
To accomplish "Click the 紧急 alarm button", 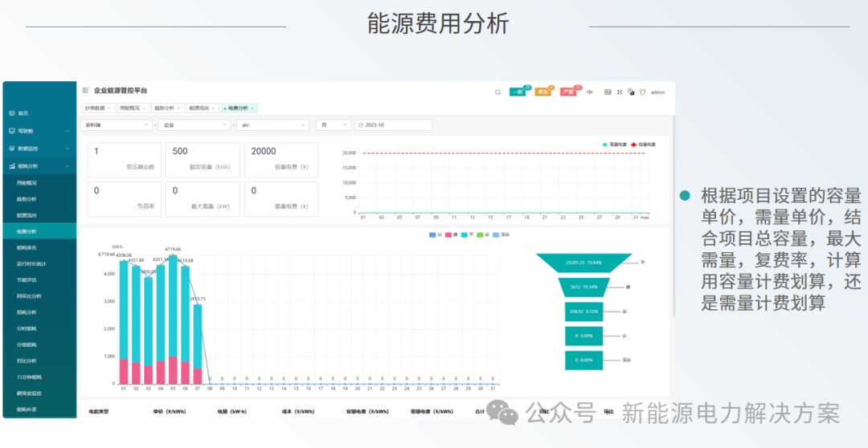I will coord(542,92).
